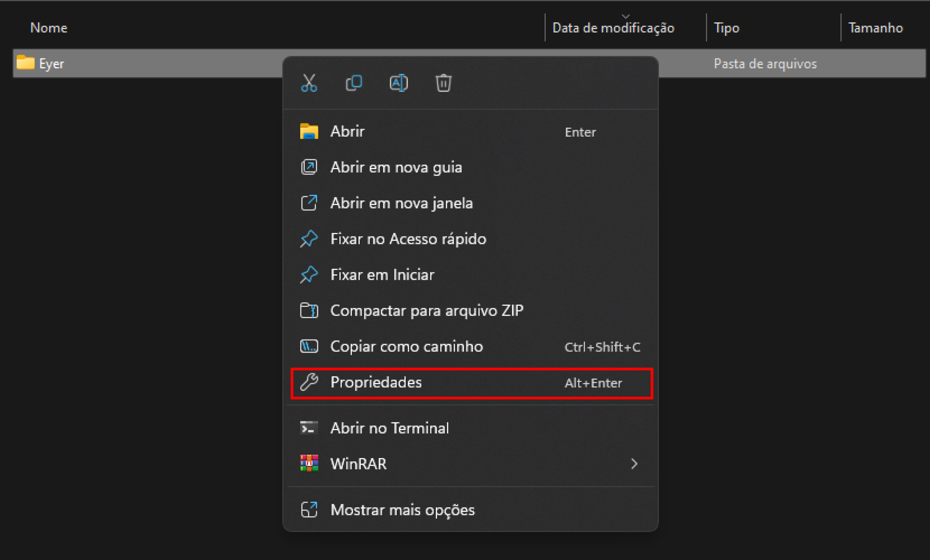This screenshot has width=930, height=560.
Task: Click the Cut scissors icon
Action: pos(309,83)
